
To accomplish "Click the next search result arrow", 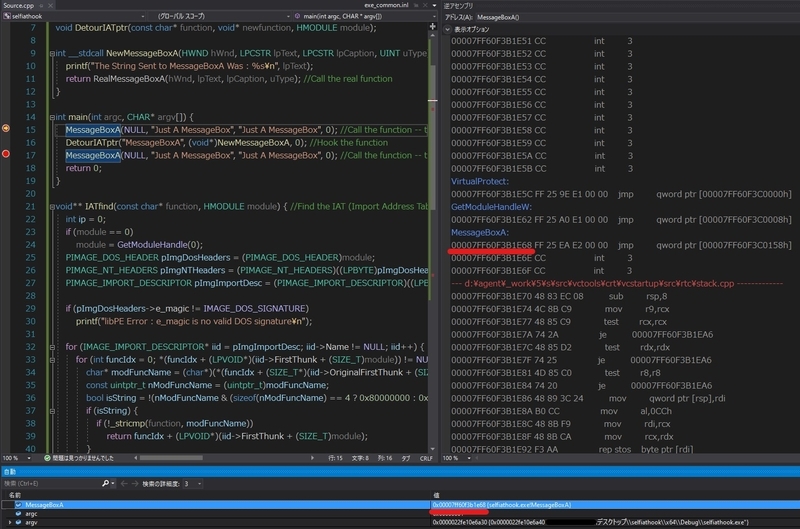I will click(x=135, y=483).
